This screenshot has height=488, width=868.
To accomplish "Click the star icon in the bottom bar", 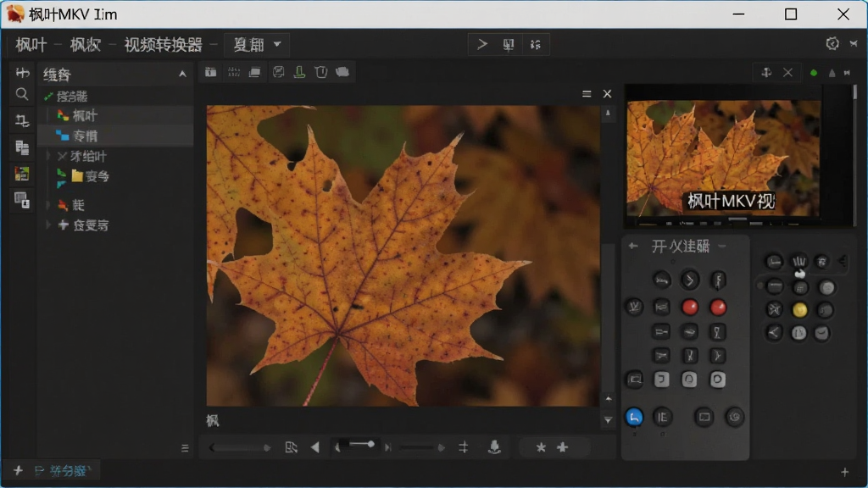I will click(x=541, y=447).
